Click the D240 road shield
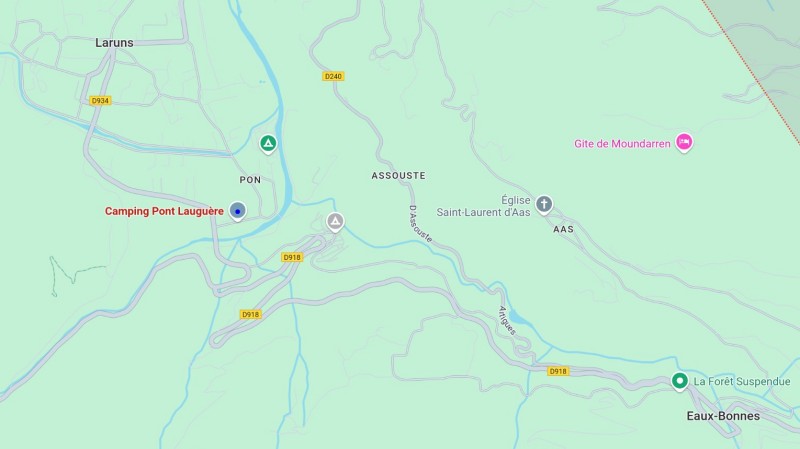 (333, 76)
